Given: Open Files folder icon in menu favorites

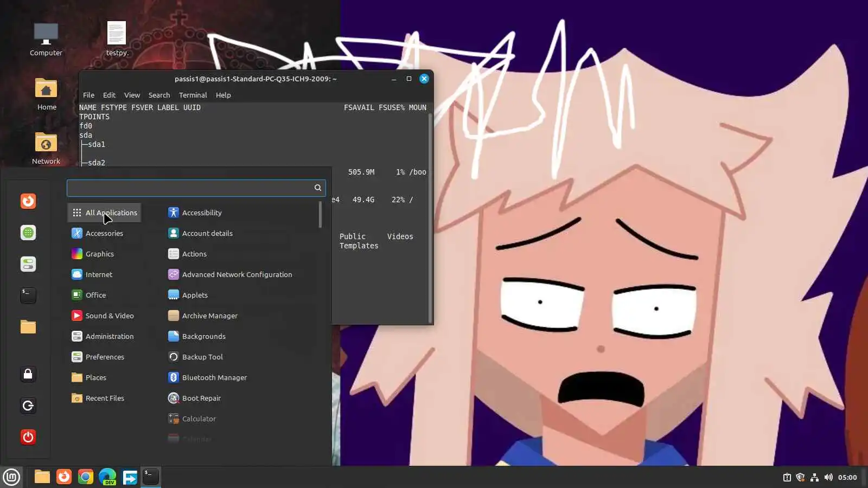Looking at the screenshot, I should (28, 326).
